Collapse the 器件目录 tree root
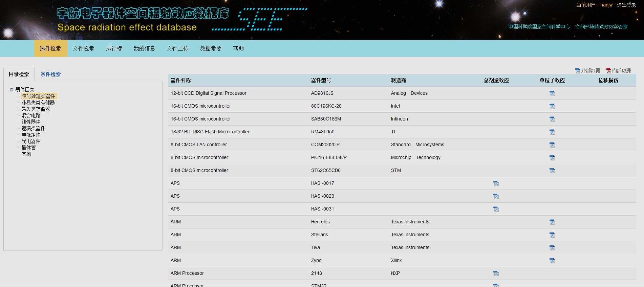 coord(12,90)
